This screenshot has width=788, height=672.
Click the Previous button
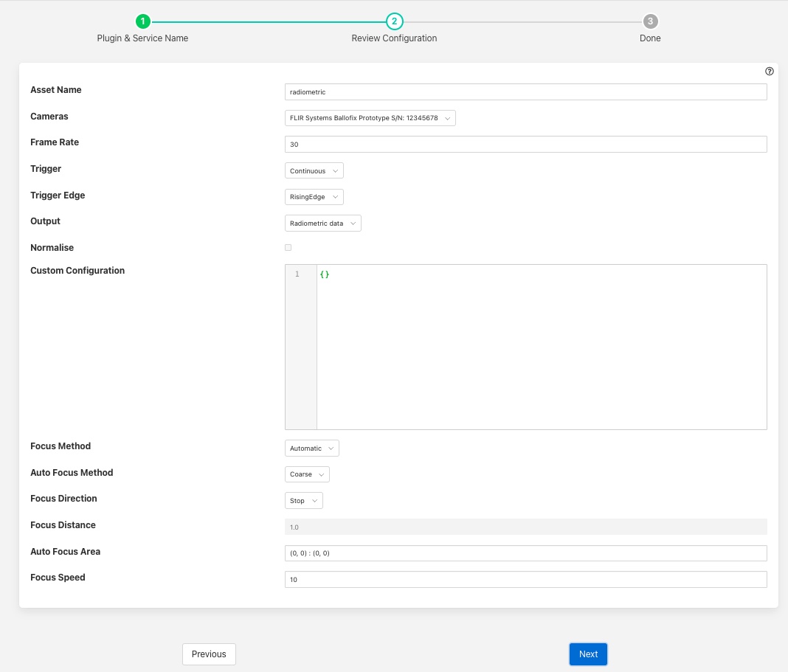[209, 654]
